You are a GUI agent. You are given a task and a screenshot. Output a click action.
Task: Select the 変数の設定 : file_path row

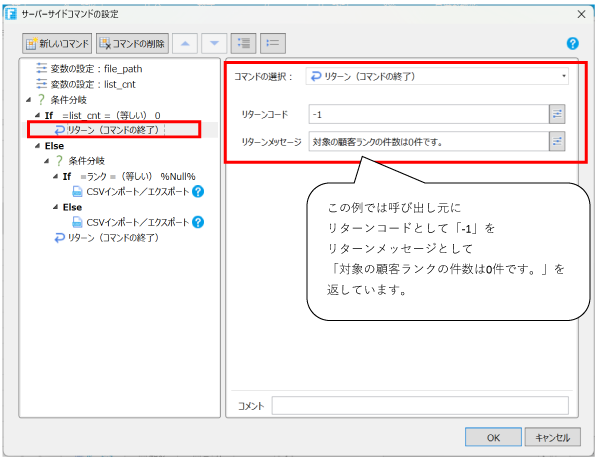click(x=89, y=69)
